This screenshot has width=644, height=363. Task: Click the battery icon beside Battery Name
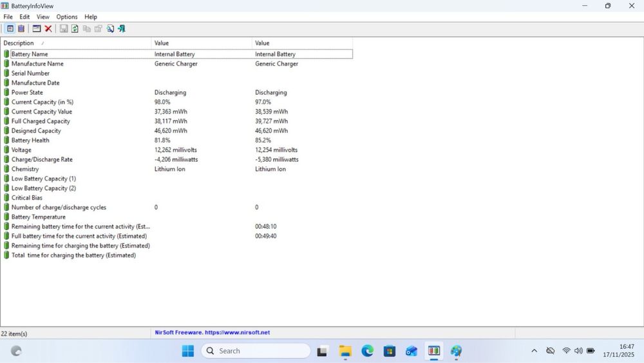pyautogui.click(x=6, y=54)
